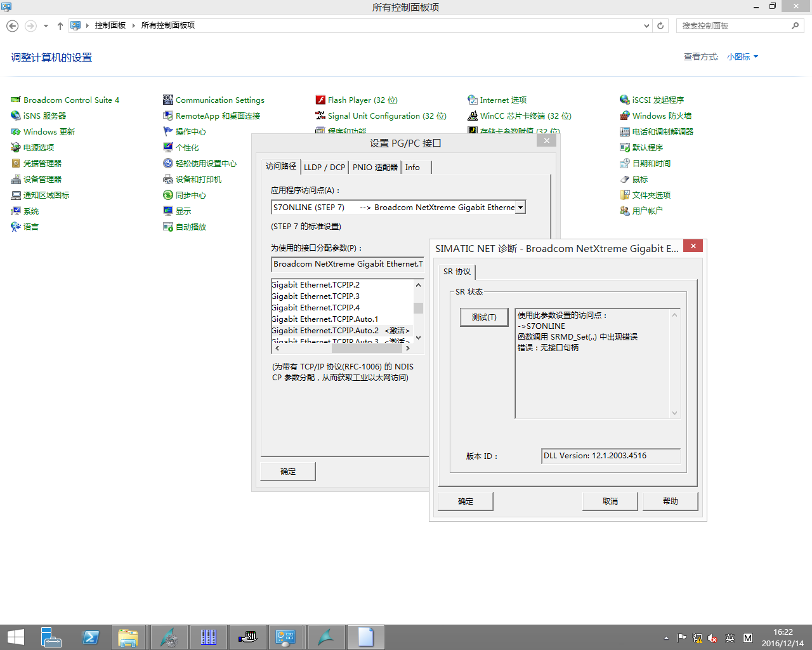This screenshot has width=812, height=650.
Task: Open iSNS 服务器 icon
Action: (x=16, y=116)
